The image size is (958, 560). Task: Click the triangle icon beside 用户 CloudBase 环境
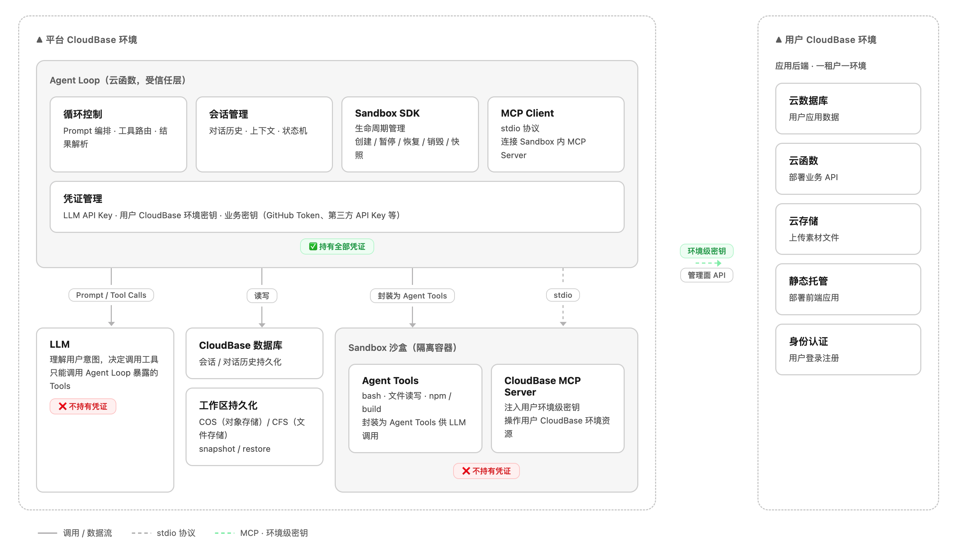(778, 39)
